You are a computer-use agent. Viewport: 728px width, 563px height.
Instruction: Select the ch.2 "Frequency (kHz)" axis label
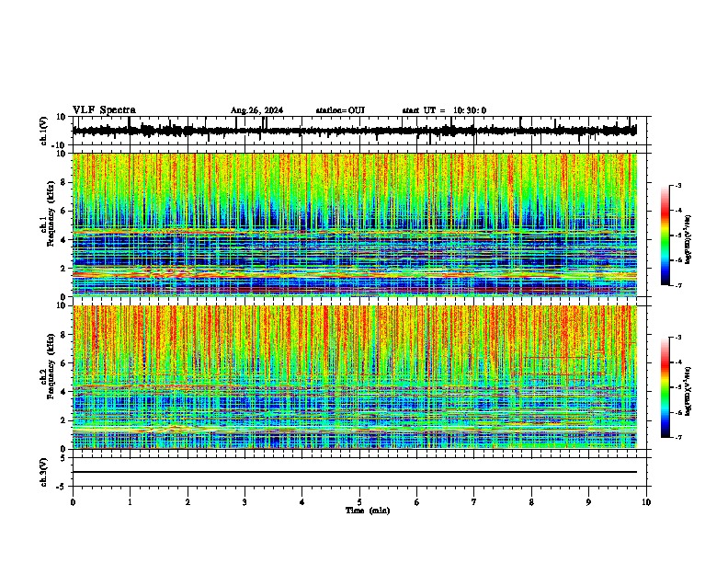[51, 366]
